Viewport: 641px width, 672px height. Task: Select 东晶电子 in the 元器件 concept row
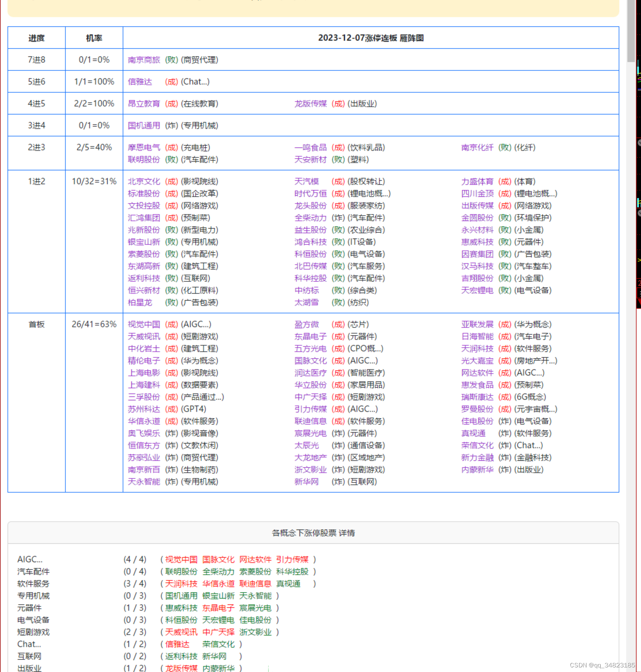(218, 608)
